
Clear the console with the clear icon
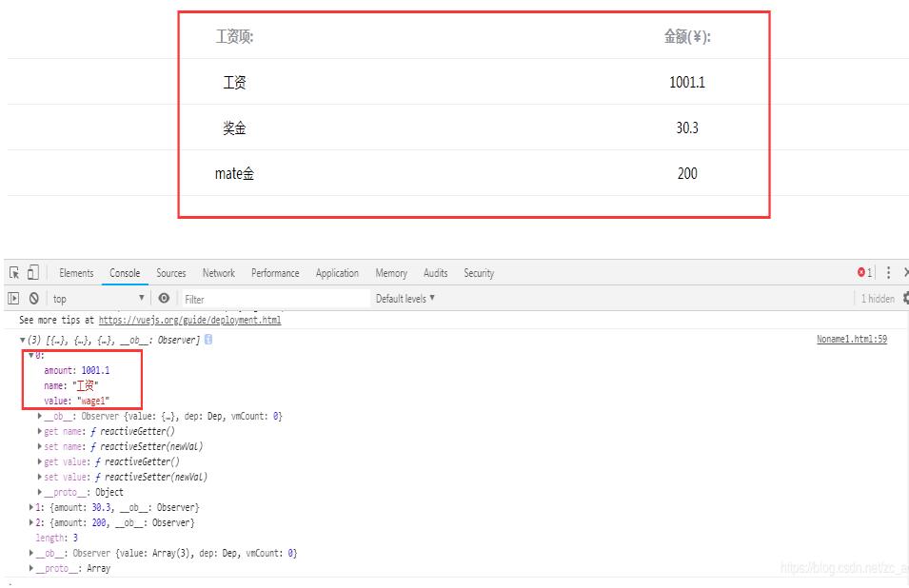click(34, 299)
